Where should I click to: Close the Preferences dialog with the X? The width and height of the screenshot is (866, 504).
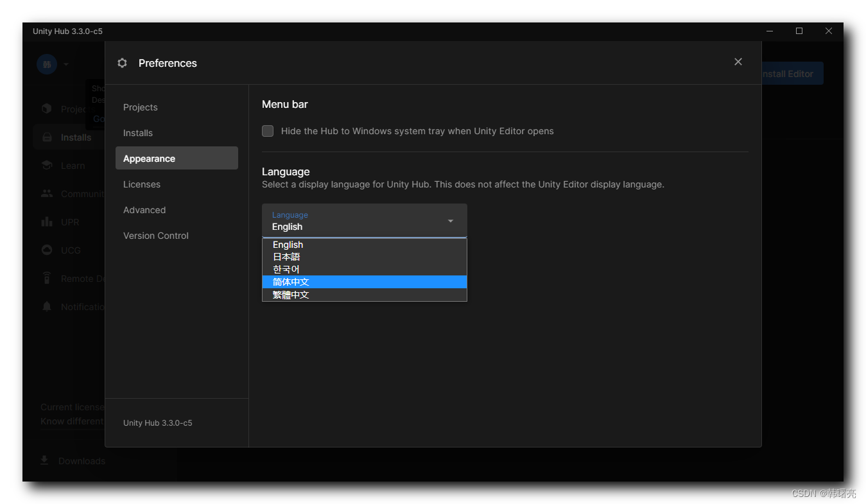pos(738,62)
